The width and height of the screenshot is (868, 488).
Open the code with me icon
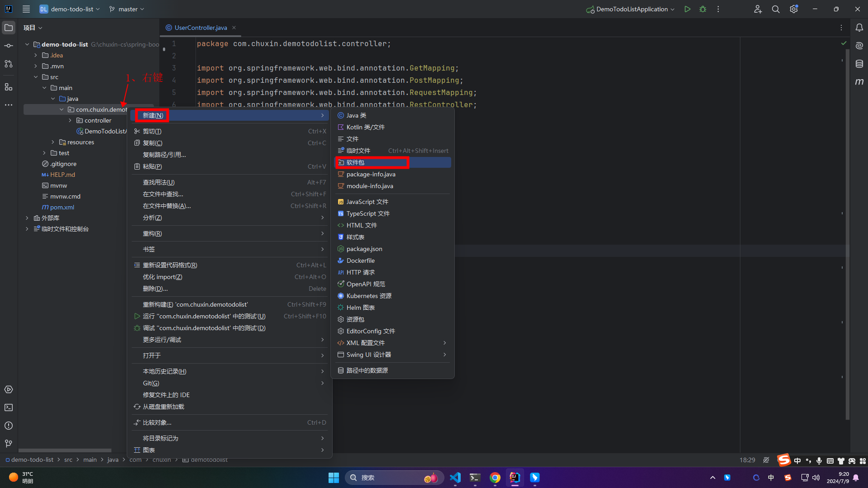[758, 9]
